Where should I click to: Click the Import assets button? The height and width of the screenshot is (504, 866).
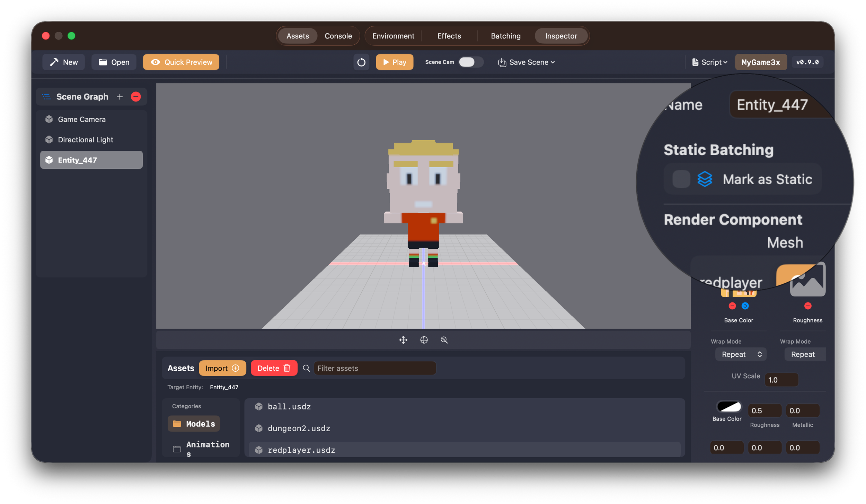(222, 368)
